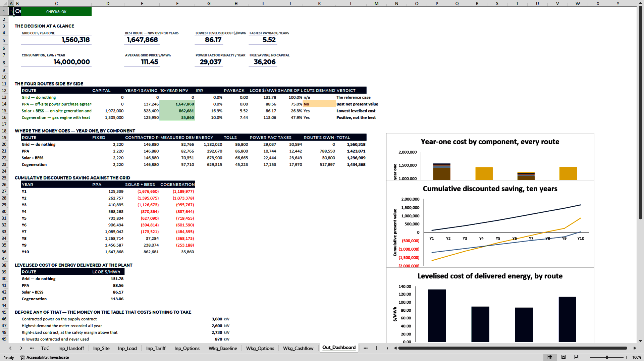Select Y1 Solar + BESS value (1,676,650)
Screen dimensions: 644x361
tap(142, 191)
